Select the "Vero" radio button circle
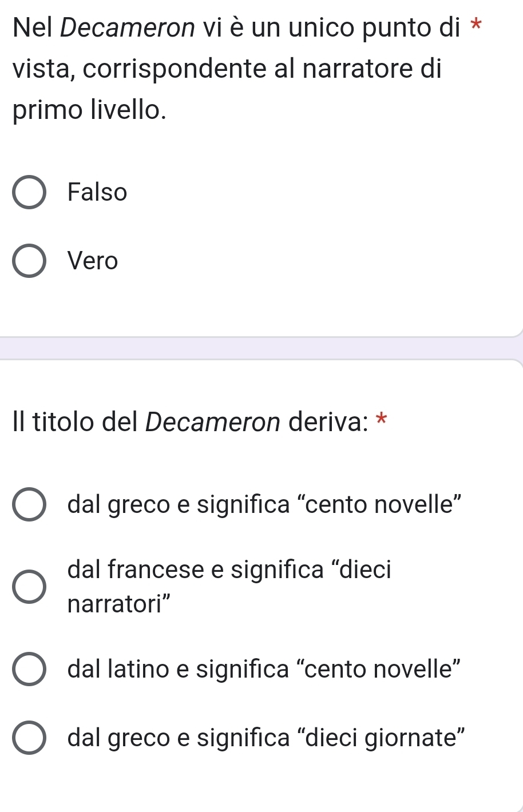This screenshot has width=523, height=812. (x=29, y=261)
